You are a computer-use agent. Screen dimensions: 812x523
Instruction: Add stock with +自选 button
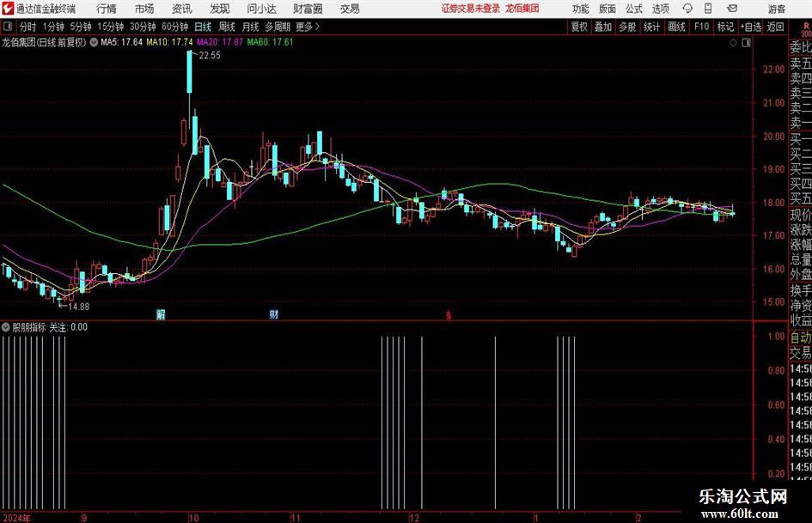tap(751, 27)
